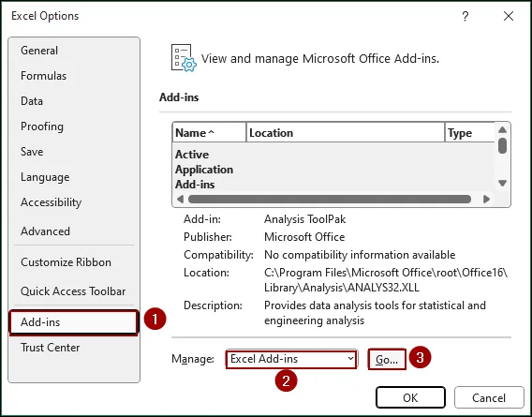Click 'View and manage Microsoft Office Add-ins.' heading
The height and width of the screenshot is (417, 532).
tap(320, 59)
